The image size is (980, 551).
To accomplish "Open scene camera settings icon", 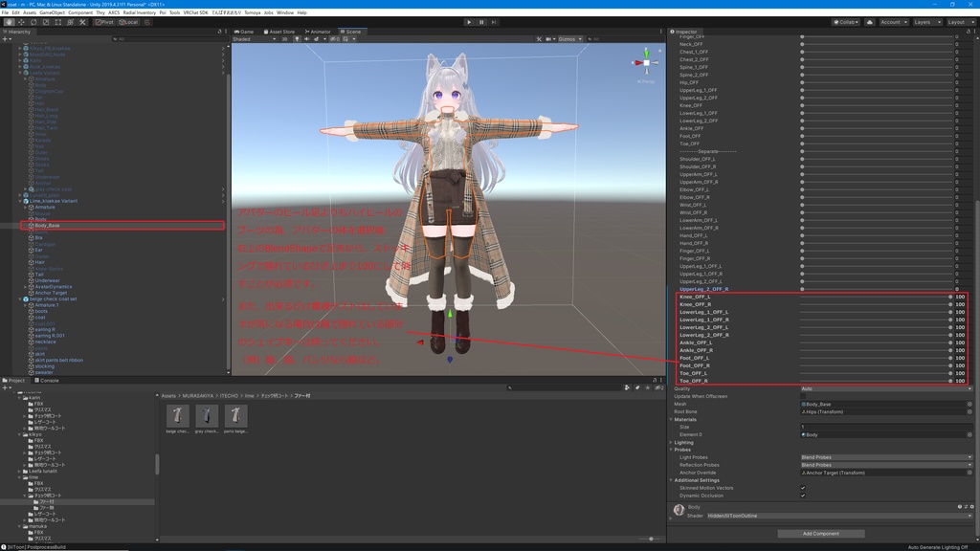I will (x=548, y=38).
